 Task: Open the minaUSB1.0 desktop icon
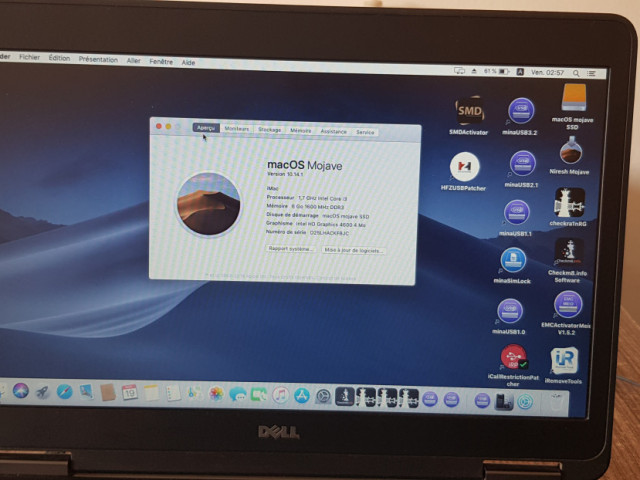510,311
